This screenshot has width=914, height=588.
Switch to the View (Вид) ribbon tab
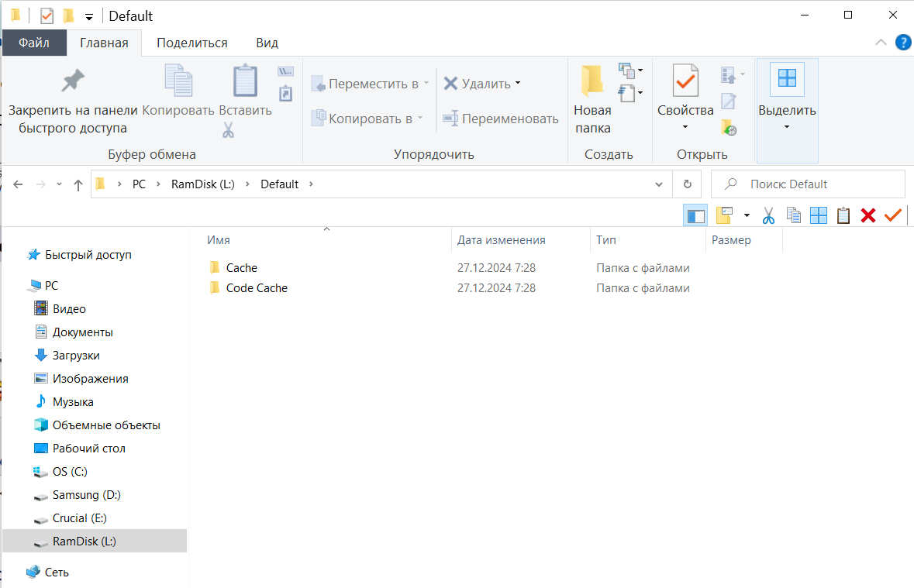click(267, 43)
